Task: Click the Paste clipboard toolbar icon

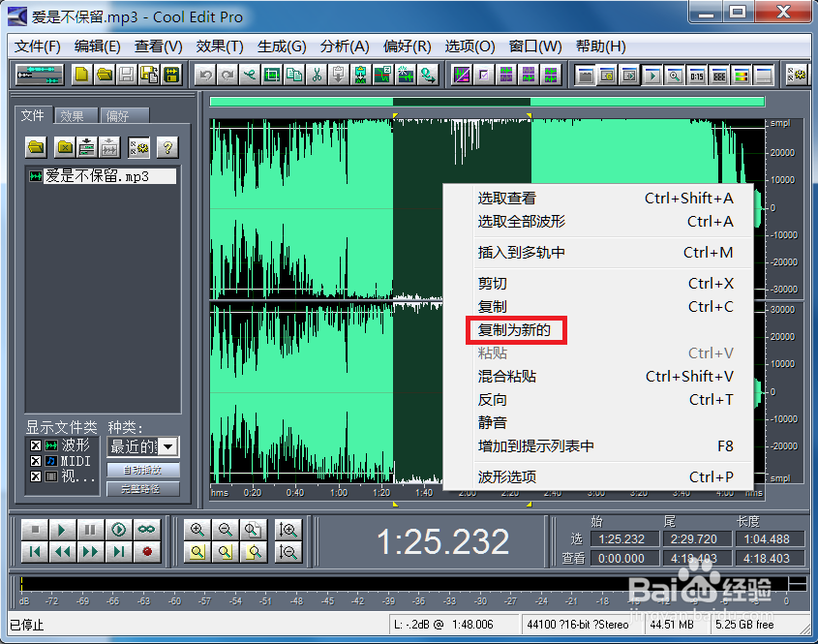Action: point(338,76)
